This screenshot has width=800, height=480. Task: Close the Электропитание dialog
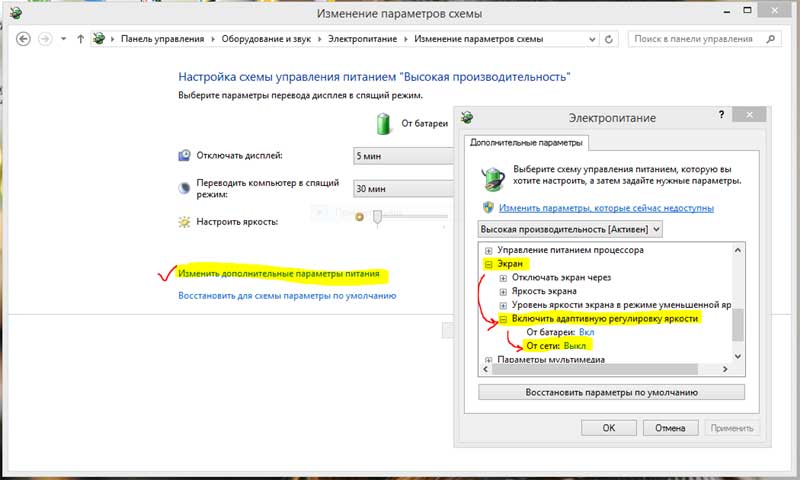click(749, 115)
